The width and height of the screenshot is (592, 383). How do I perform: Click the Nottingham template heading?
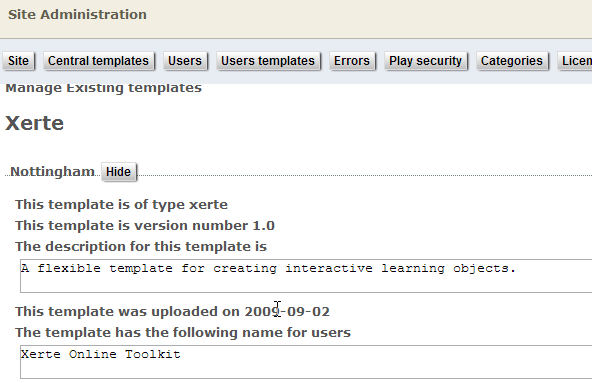pos(52,171)
